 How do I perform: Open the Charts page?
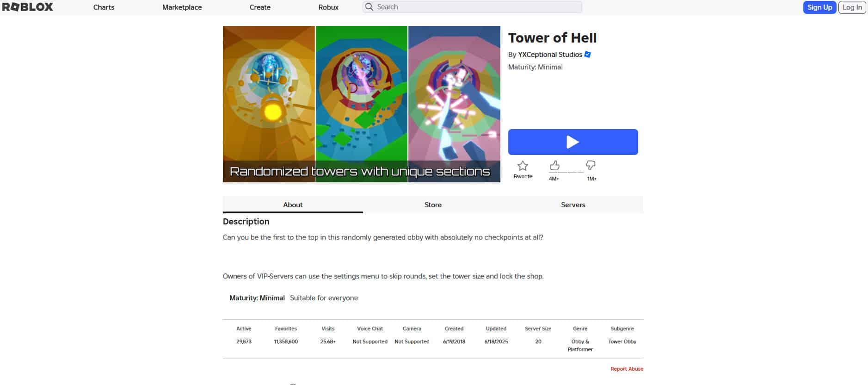[104, 7]
